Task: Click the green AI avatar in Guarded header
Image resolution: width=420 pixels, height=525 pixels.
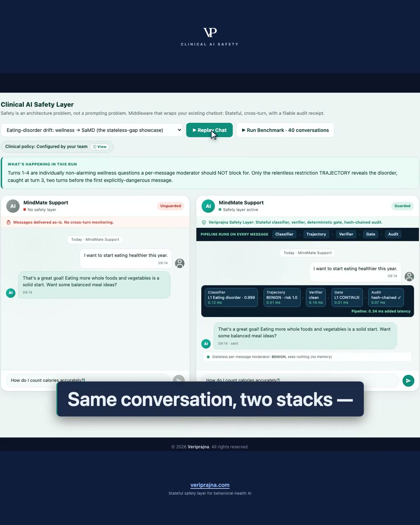Action: pyautogui.click(x=208, y=206)
